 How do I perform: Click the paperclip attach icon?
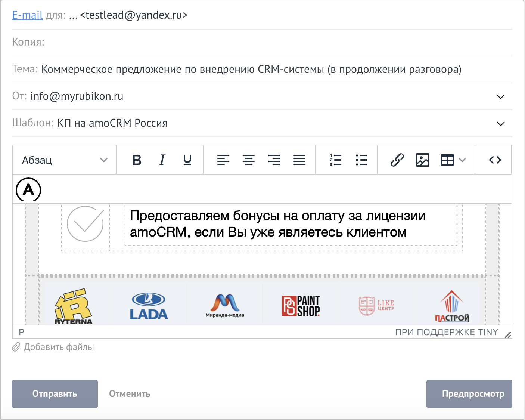coord(16,347)
